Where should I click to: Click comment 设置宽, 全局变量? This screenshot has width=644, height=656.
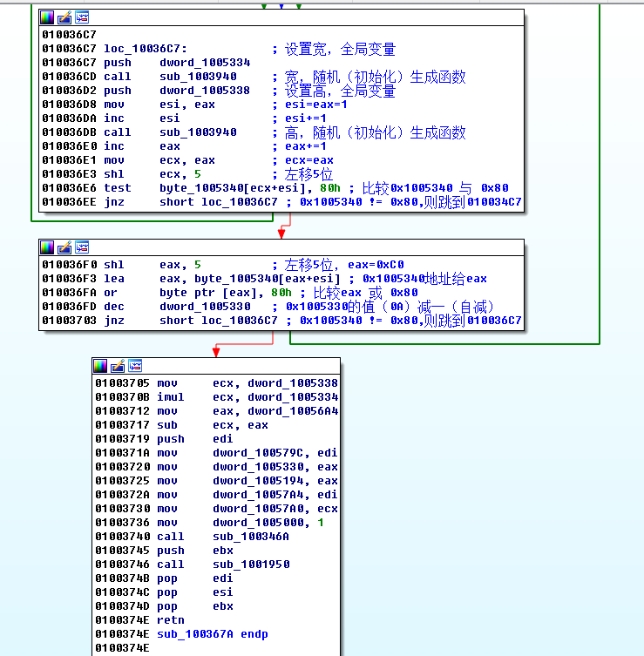coord(340,49)
